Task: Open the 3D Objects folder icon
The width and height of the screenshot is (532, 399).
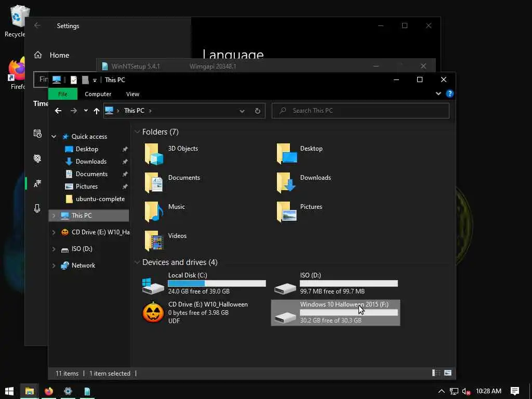Action: 154,154
